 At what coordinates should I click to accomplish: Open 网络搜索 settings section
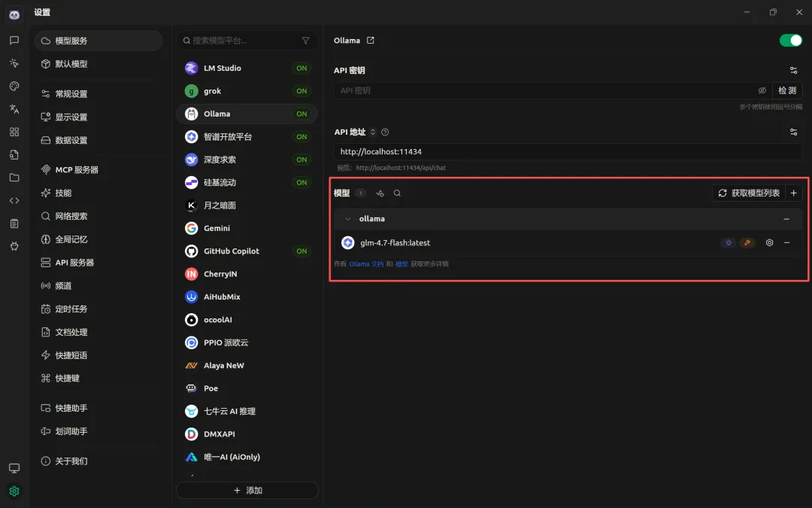pos(98,216)
